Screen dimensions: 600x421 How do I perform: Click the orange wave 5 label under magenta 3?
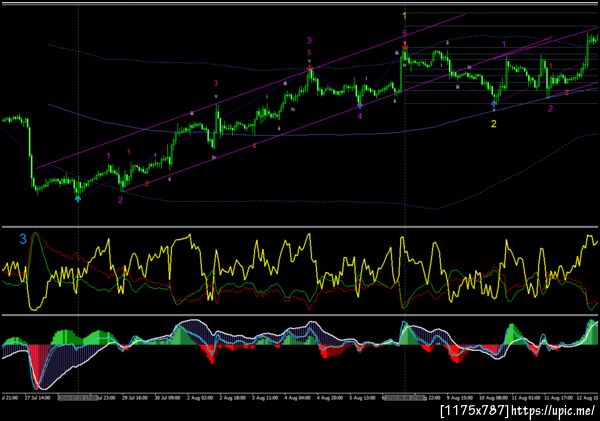click(x=309, y=52)
